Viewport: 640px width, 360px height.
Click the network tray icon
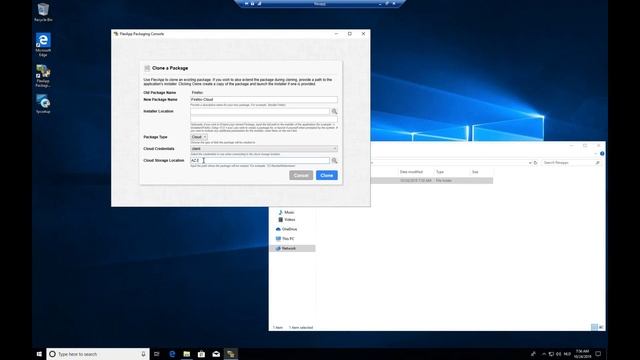pyautogui.click(x=551, y=354)
